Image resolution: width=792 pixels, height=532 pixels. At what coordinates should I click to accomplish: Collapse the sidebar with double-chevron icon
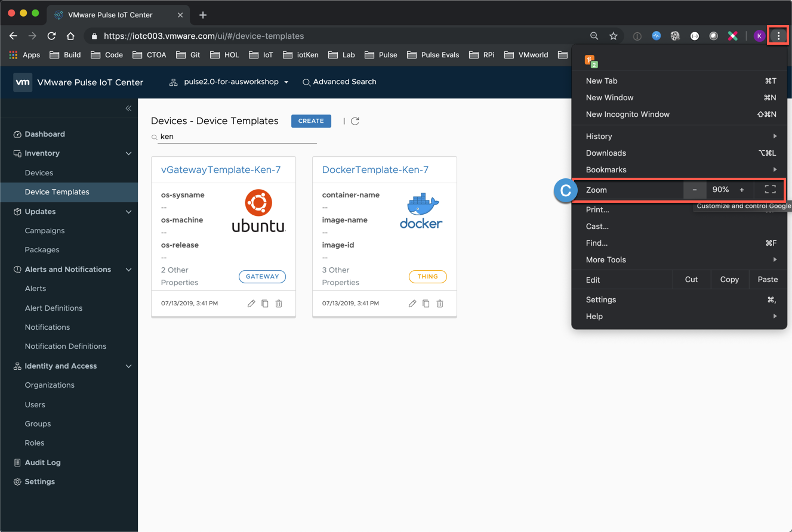click(x=128, y=108)
